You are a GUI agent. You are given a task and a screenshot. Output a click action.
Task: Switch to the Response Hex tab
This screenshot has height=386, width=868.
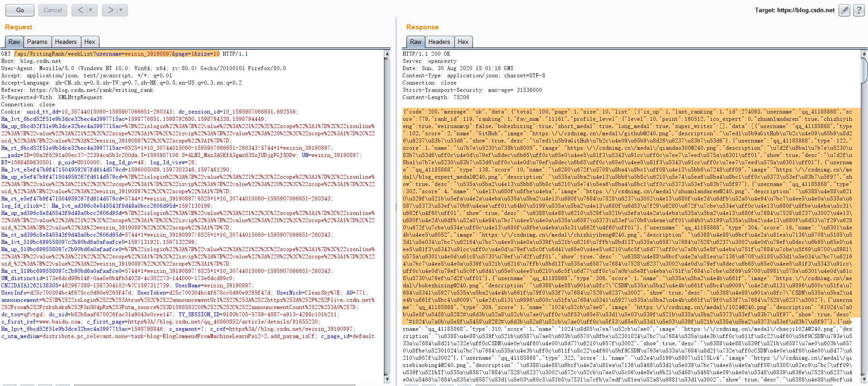pyautogui.click(x=463, y=42)
